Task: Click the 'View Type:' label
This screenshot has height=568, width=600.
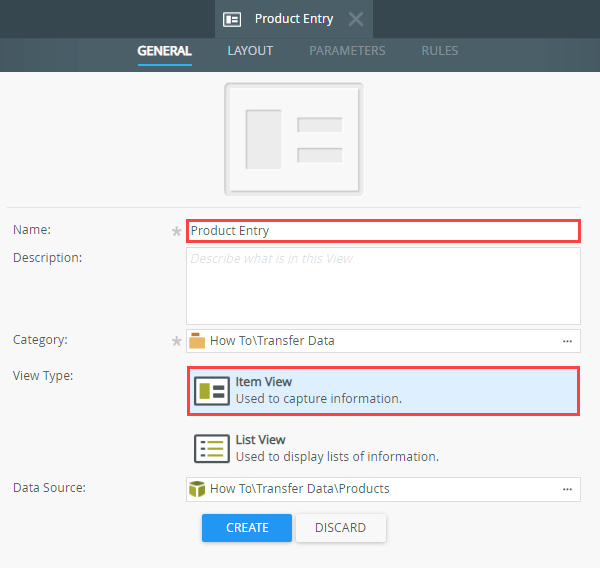Action: coord(43,375)
